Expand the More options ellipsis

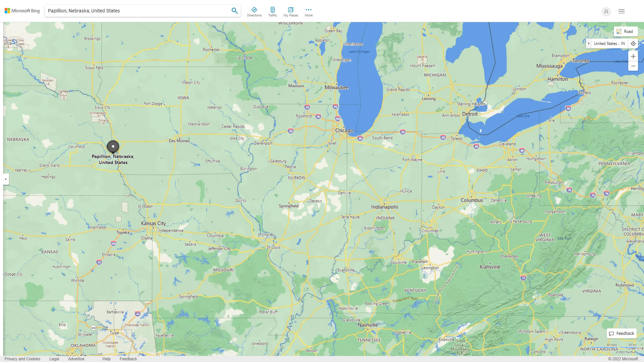click(308, 11)
